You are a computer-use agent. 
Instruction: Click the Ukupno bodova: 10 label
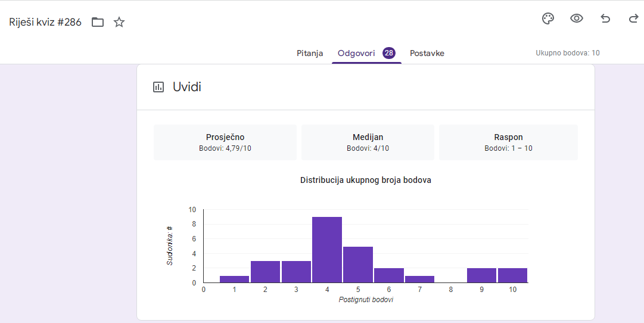click(568, 53)
